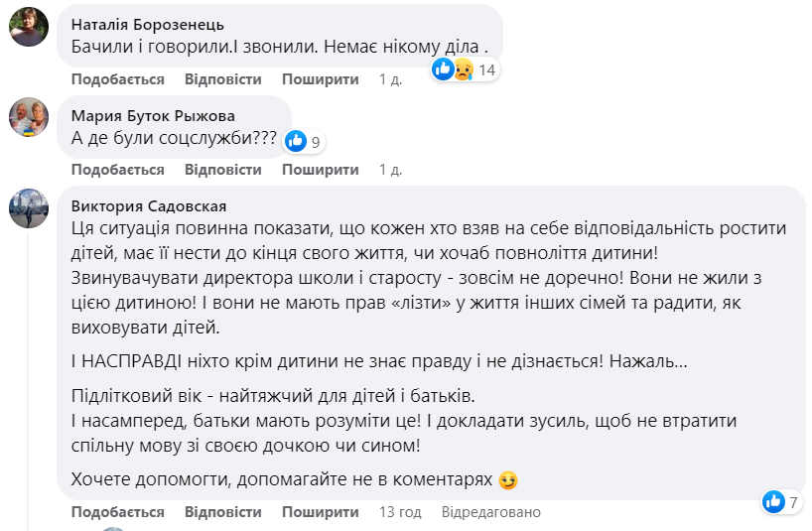Like Наталія Борозенець's comment via Подобається
Viewport: 812px width, 531px height.
[x=117, y=79]
